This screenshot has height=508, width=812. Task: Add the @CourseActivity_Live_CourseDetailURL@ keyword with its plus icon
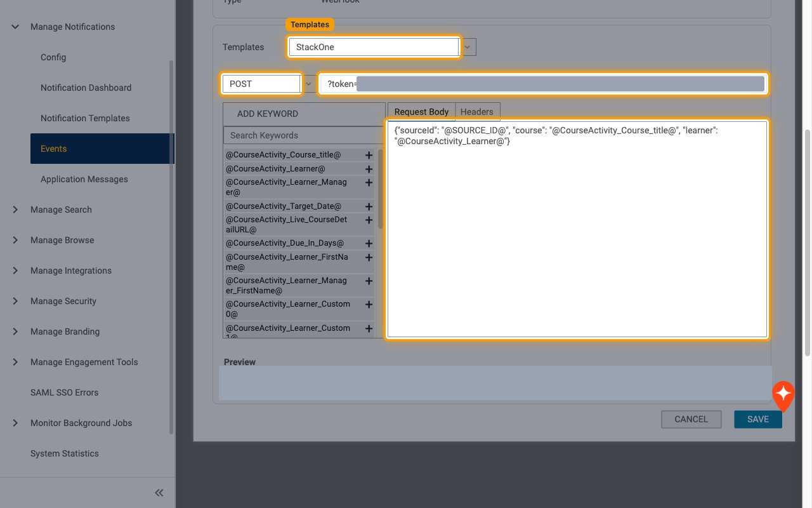pos(369,220)
